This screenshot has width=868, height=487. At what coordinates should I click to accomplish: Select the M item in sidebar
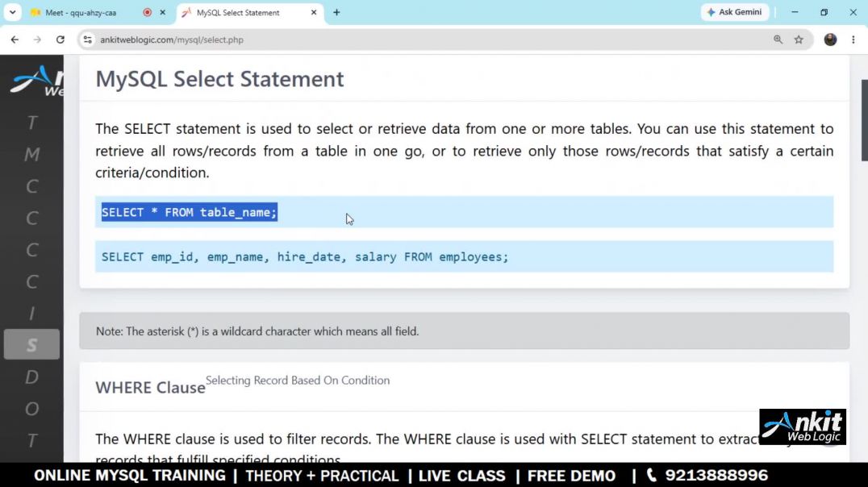click(32, 154)
